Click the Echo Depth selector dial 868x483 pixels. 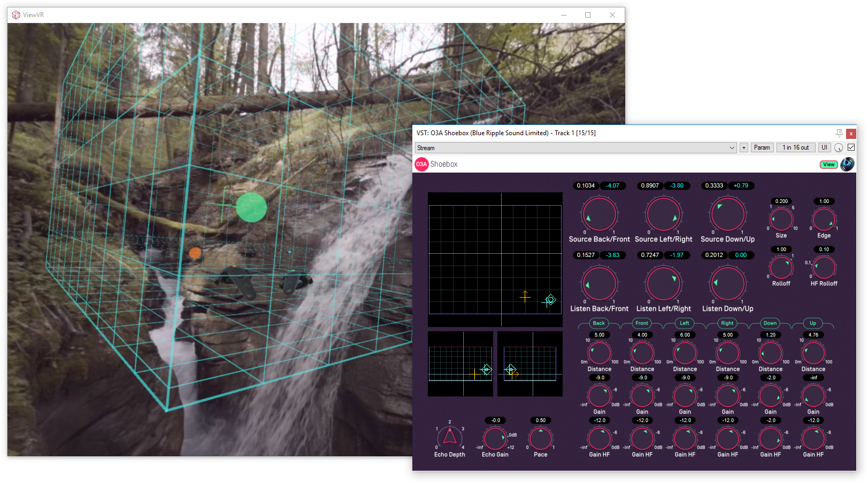[450, 437]
